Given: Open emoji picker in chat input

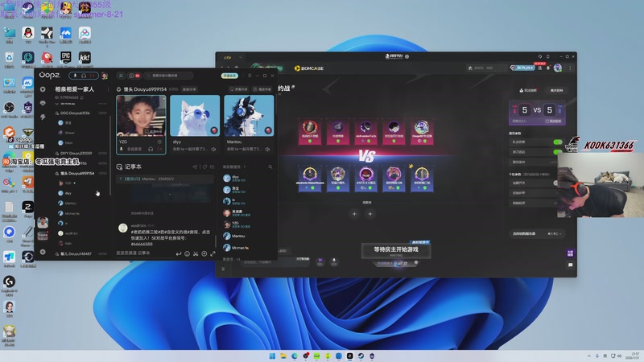Looking at the screenshot, I should click(188, 253).
